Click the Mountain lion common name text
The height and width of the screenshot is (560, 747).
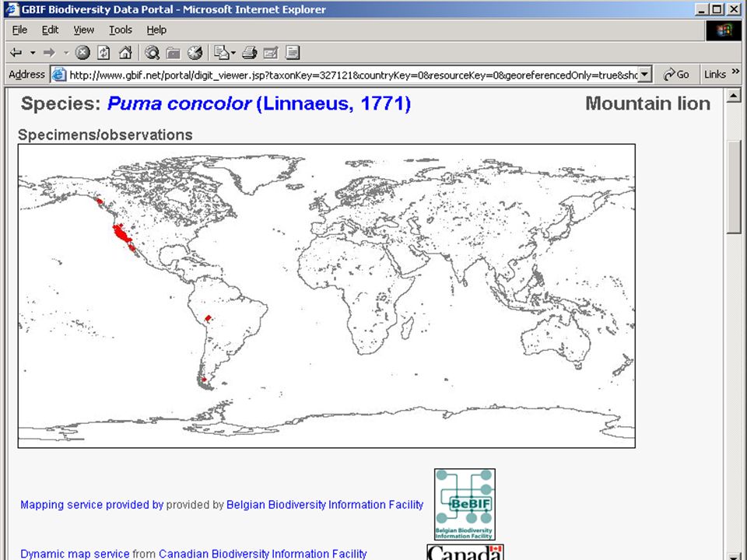647,103
